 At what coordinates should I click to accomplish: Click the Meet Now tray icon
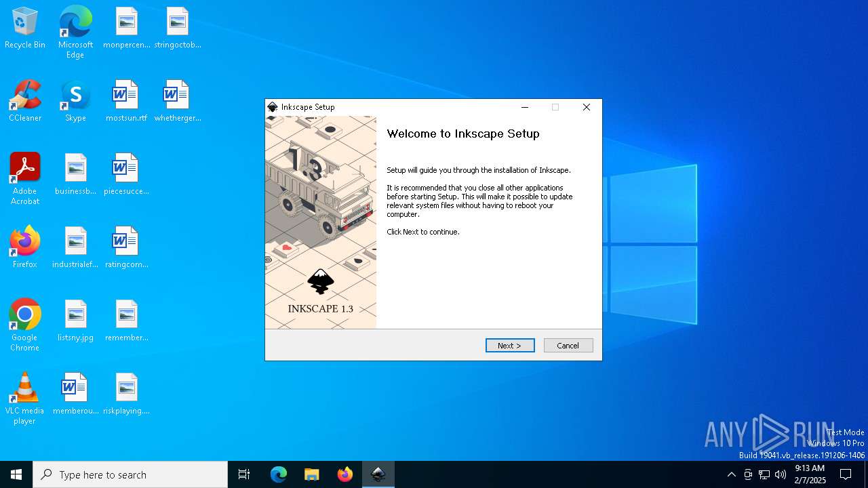tap(748, 474)
